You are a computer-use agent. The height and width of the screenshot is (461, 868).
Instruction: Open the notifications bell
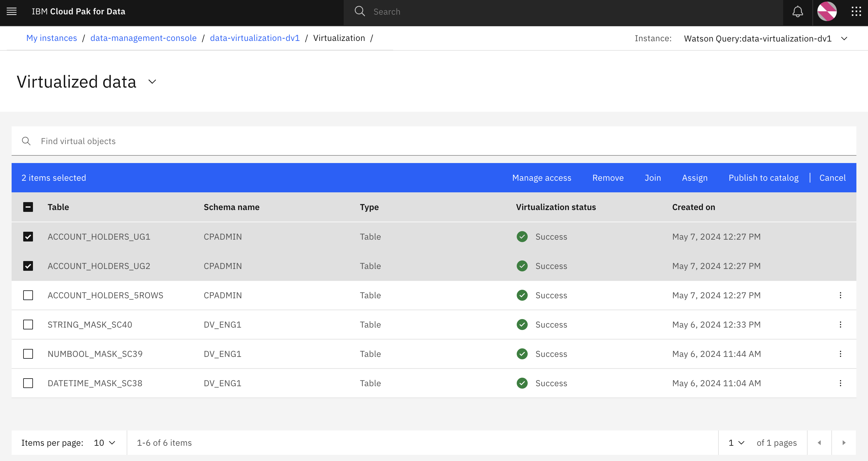797,12
